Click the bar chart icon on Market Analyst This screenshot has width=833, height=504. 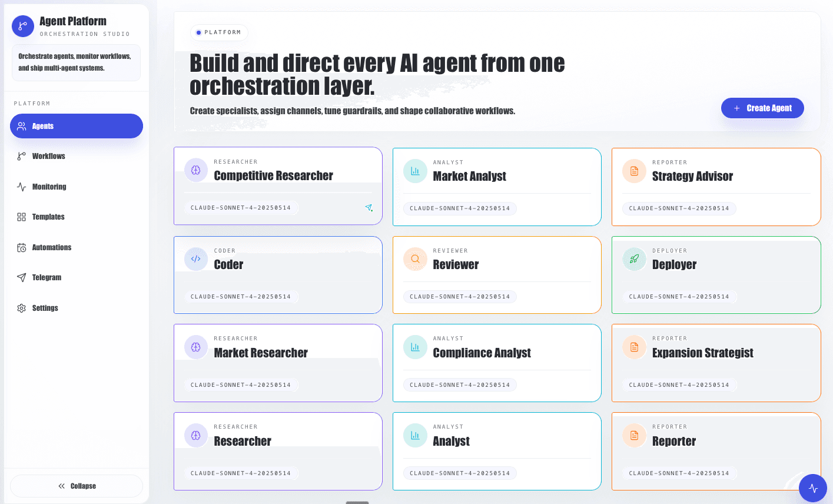[x=415, y=170]
